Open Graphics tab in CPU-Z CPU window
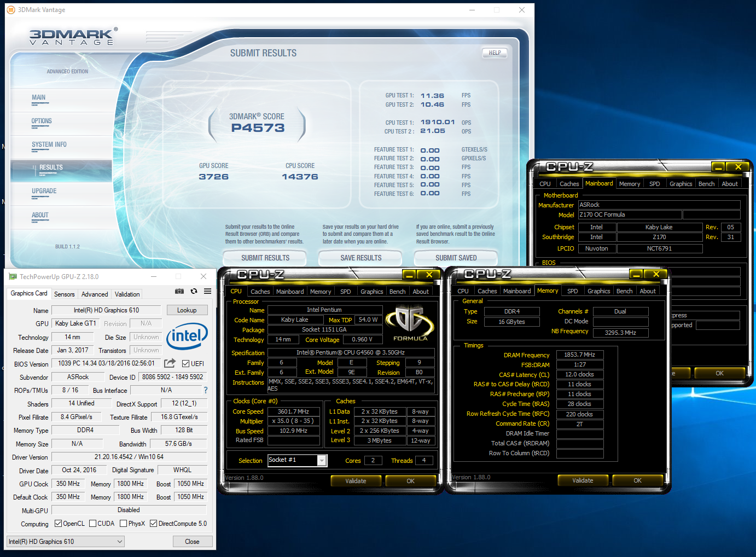 (372, 292)
